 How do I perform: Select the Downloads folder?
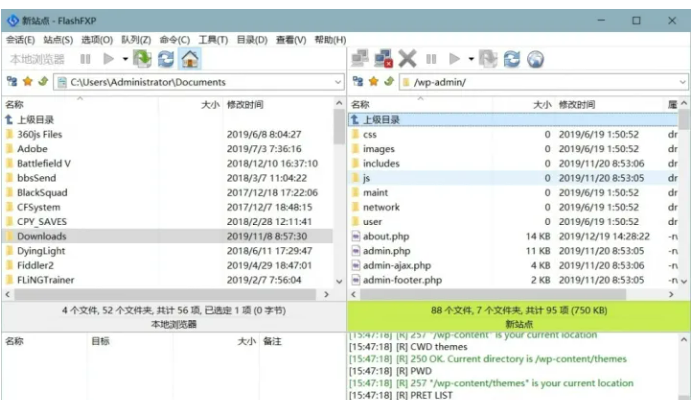click(x=168, y=236)
